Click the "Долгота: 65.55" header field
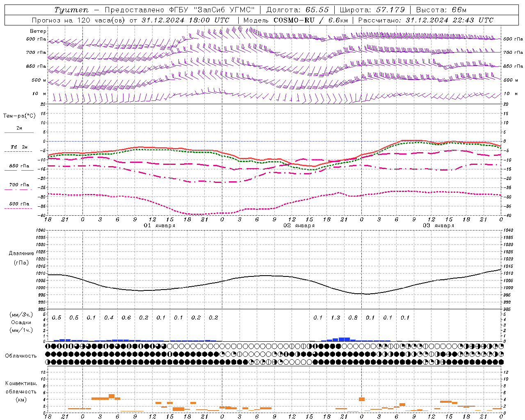The width and height of the screenshot is (525, 420). (x=297, y=10)
